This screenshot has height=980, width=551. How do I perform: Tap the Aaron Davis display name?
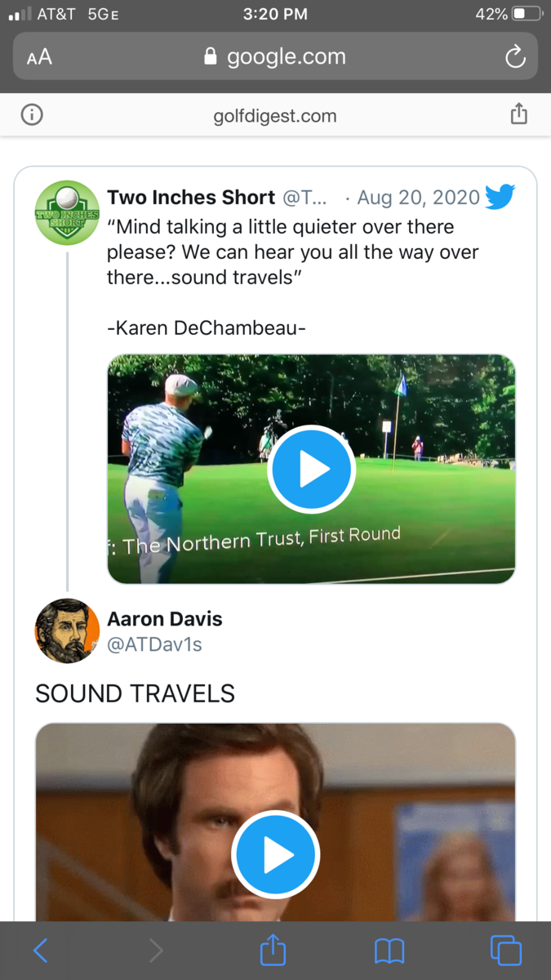point(165,619)
